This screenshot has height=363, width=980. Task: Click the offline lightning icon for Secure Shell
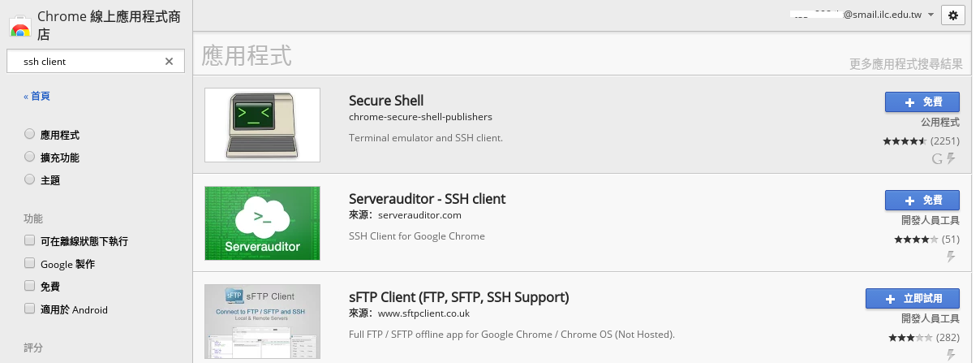pyautogui.click(x=952, y=159)
